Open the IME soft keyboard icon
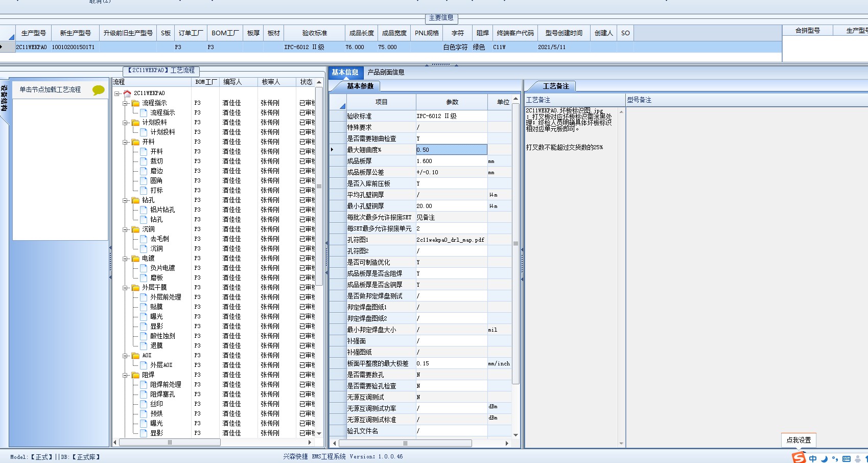This screenshot has height=463, width=868. tap(846, 459)
